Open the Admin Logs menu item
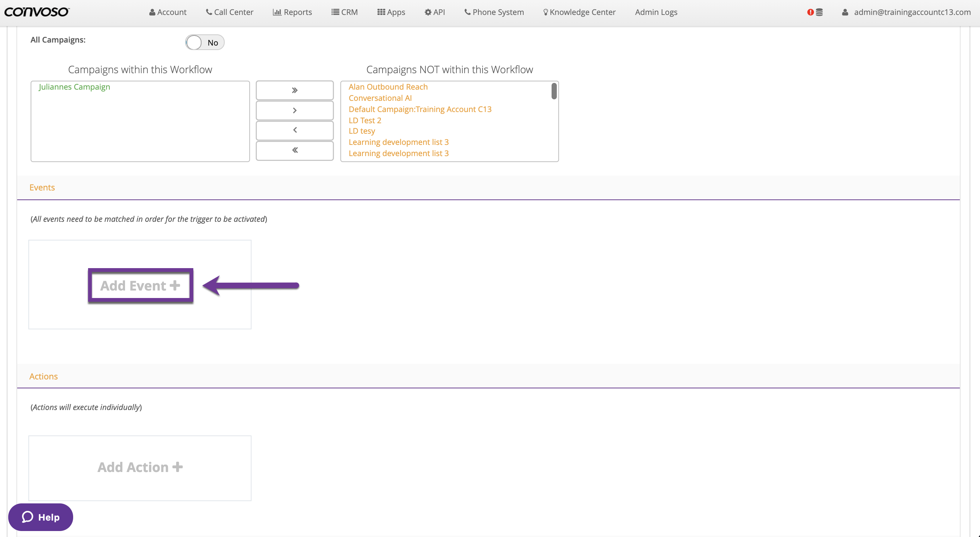980x537 pixels. 656,12
